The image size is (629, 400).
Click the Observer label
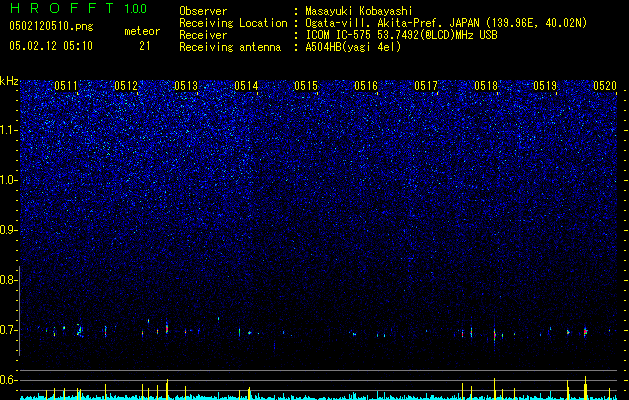pyautogui.click(x=203, y=11)
